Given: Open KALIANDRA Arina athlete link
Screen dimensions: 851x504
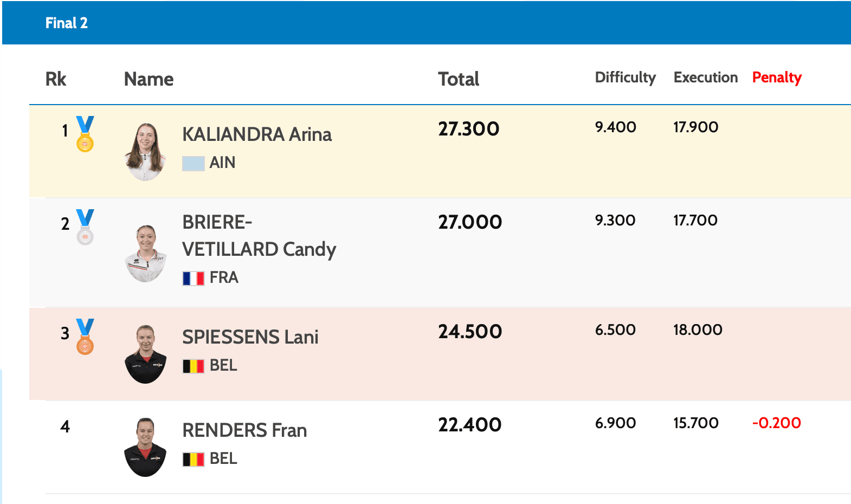Looking at the screenshot, I should click(257, 134).
